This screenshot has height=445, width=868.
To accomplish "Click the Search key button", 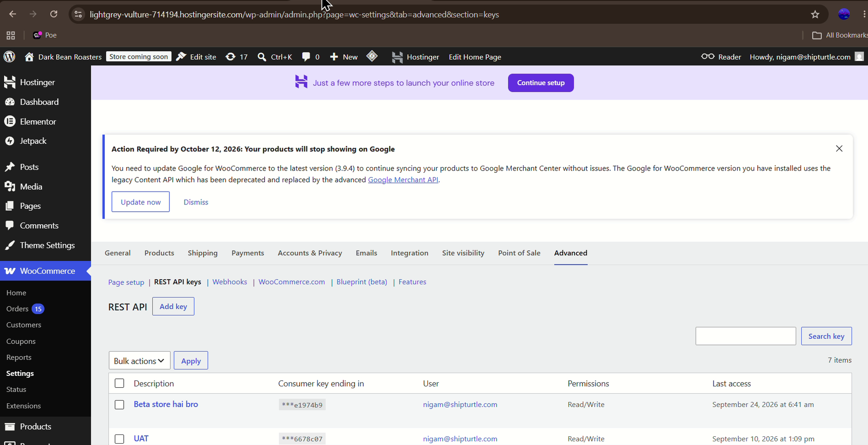I will (x=826, y=336).
